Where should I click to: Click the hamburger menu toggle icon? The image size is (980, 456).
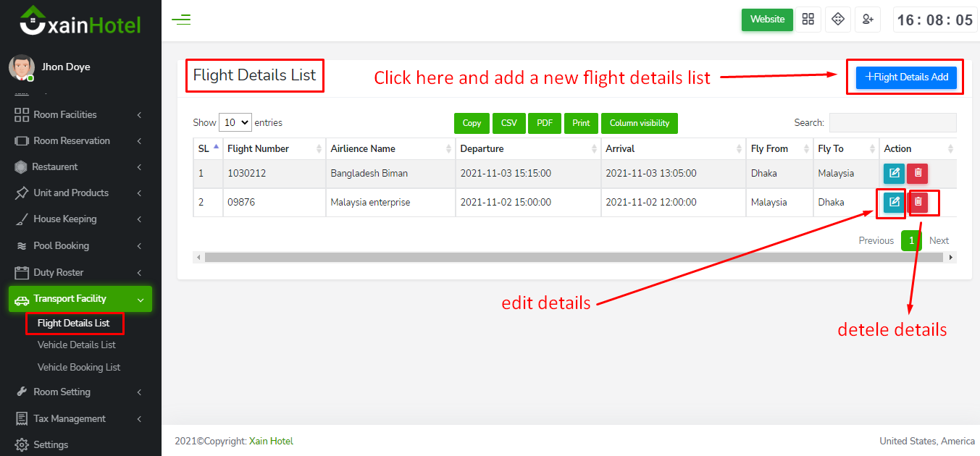181,20
